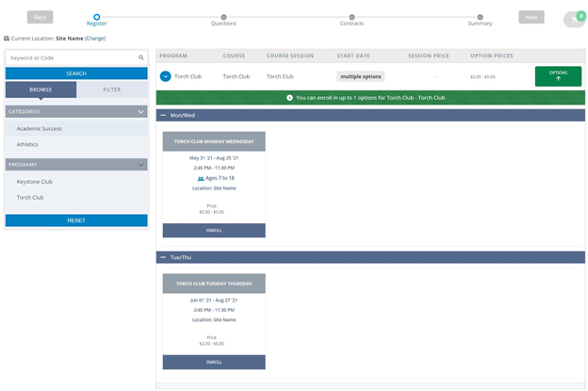
Task: Collapse the Mon/Wed group
Action: click(163, 115)
